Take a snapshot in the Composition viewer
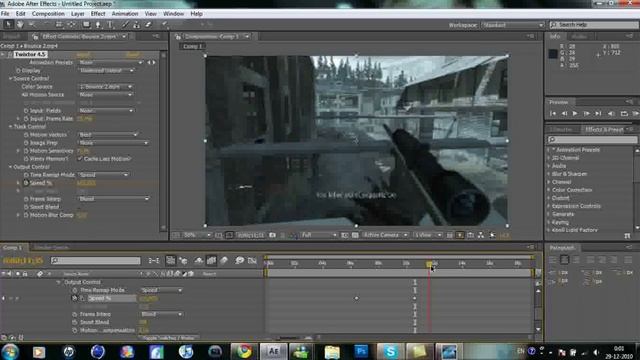 coord(272,235)
